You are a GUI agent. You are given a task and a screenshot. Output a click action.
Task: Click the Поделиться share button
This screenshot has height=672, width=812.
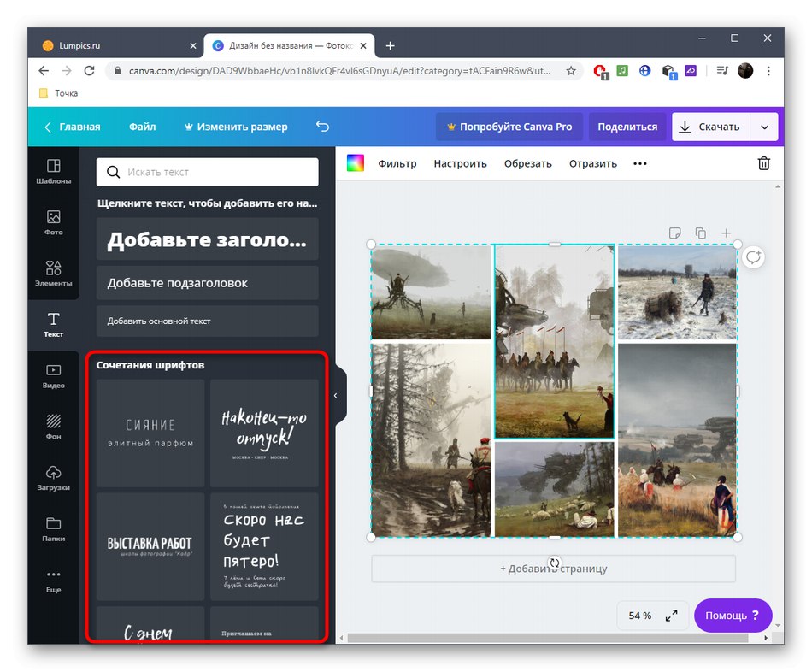pos(627,127)
